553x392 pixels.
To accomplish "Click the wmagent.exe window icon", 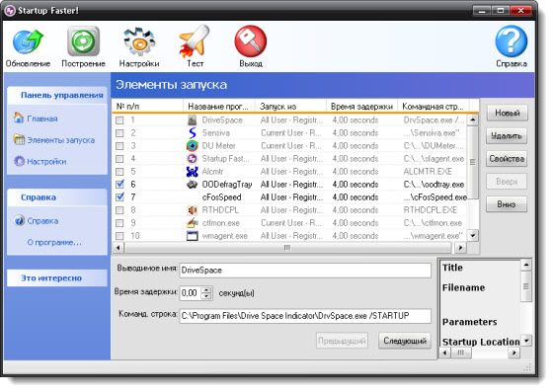I will click(192, 236).
